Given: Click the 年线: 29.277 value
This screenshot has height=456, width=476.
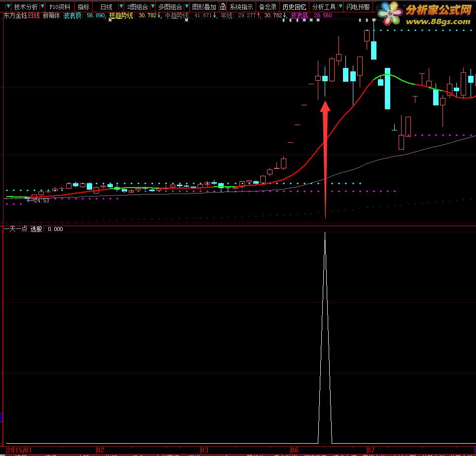Looking at the screenshot, I should point(238,15).
